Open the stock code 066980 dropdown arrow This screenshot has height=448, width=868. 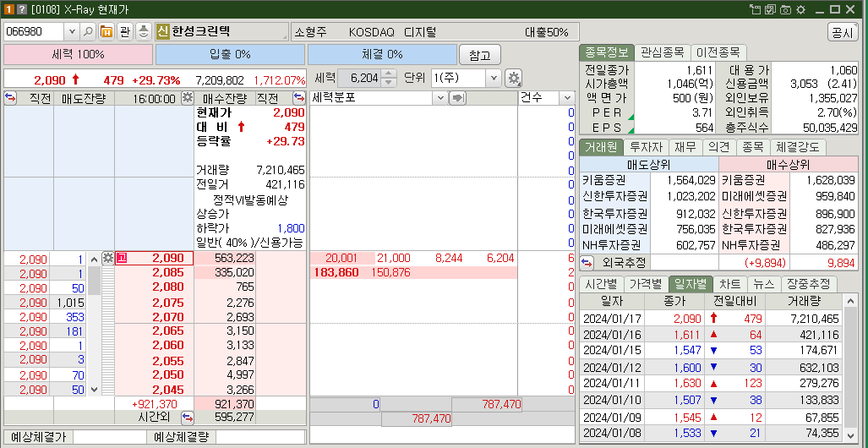click(x=73, y=31)
